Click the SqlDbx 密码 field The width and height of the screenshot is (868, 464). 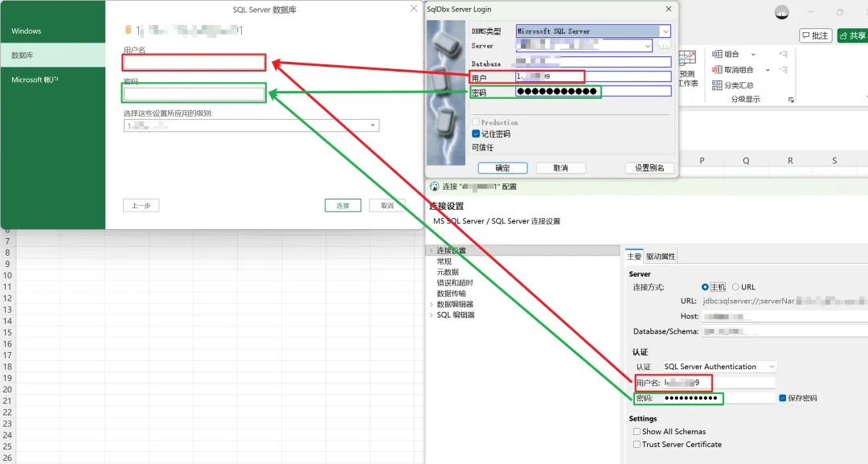coord(593,92)
